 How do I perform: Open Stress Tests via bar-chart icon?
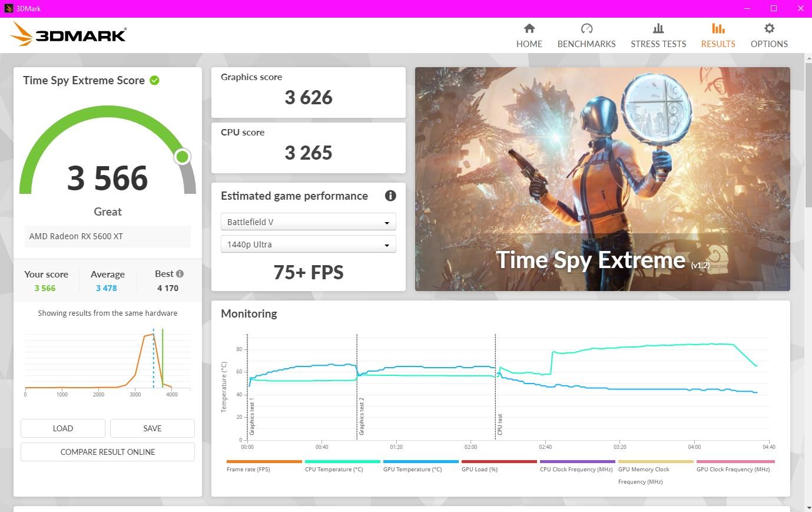click(x=658, y=28)
